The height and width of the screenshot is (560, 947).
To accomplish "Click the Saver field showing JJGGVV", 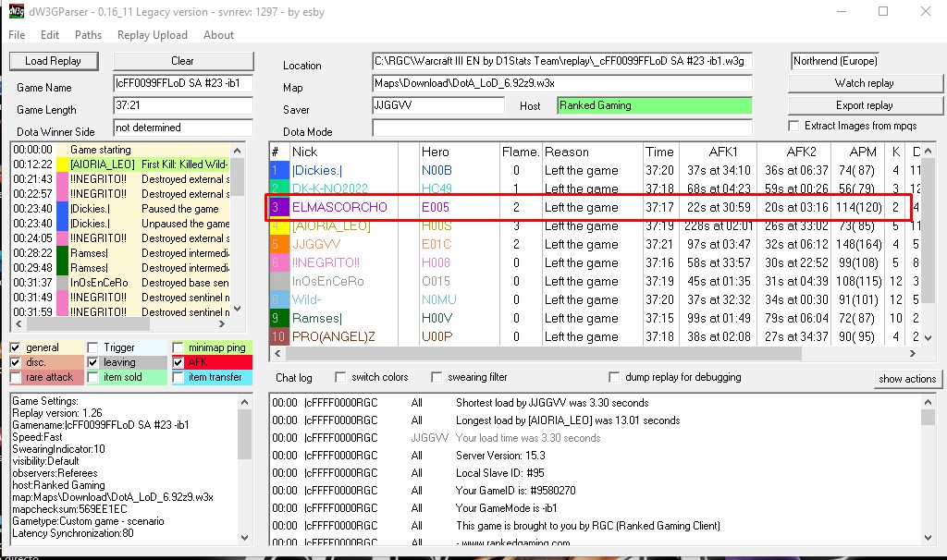I will 438,105.
